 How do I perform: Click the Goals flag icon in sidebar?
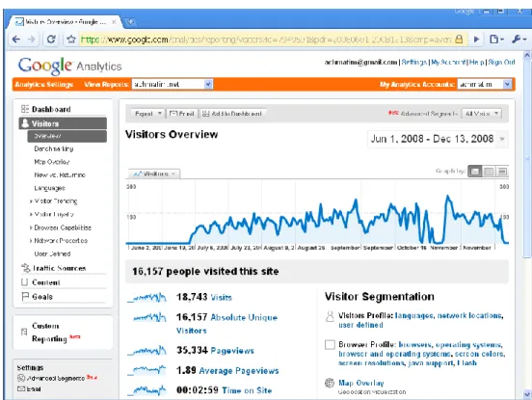click(x=25, y=297)
